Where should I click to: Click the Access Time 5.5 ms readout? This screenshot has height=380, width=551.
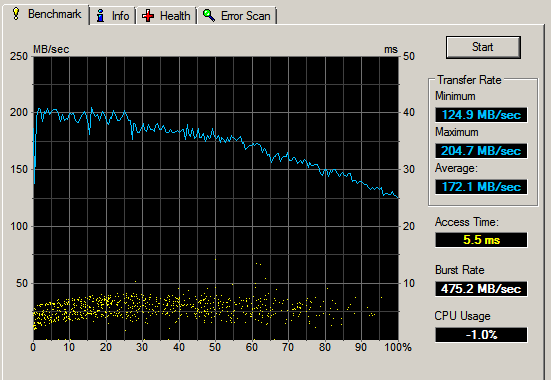[481, 240]
